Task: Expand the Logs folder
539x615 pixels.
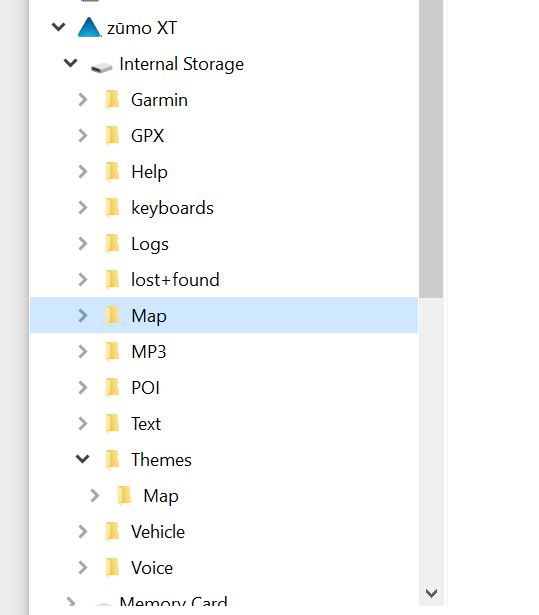Action: point(82,244)
